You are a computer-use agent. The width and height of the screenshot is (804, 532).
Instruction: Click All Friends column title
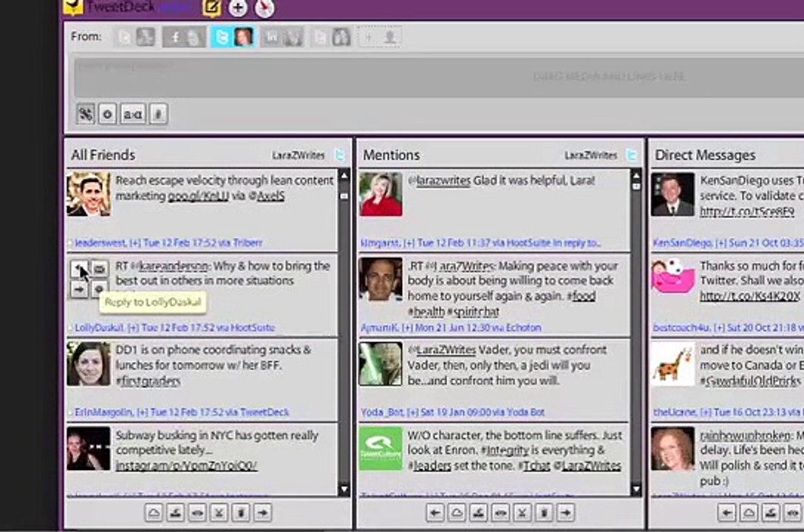103,154
